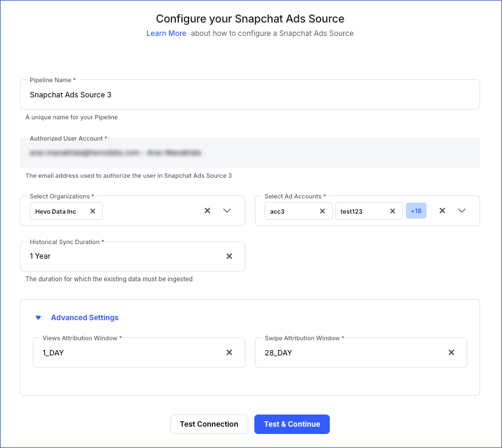The height and width of the screenshot is (448, 502).
Task: Run Test Connection for the pipeline
Action: [209, 424]
